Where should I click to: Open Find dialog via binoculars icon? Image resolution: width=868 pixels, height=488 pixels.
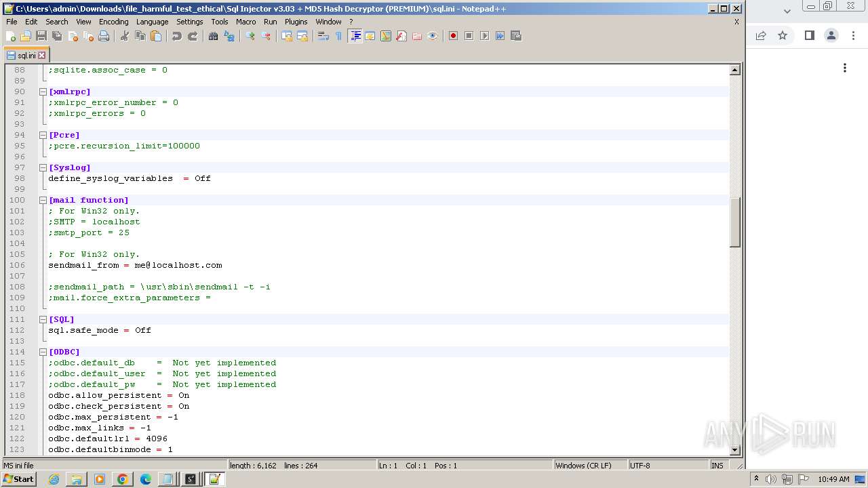(x=214, y=36)
